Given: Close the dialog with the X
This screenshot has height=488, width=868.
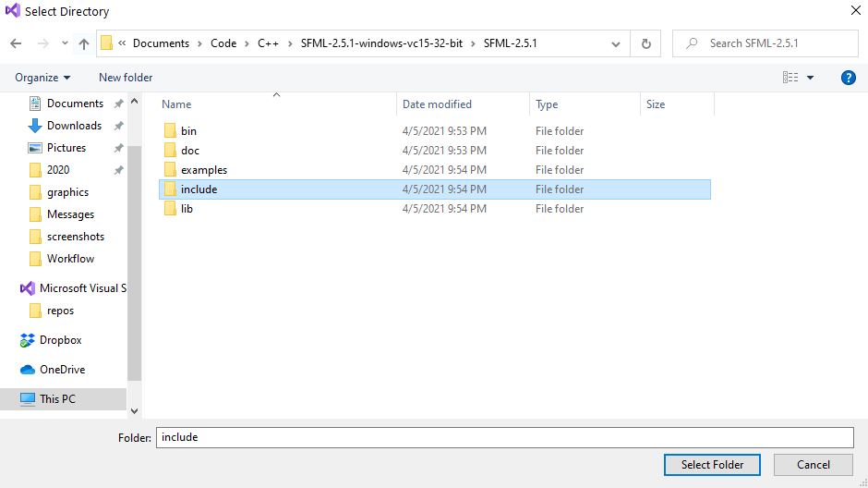Looking at the screenshot, I should (x=855, y=10).
